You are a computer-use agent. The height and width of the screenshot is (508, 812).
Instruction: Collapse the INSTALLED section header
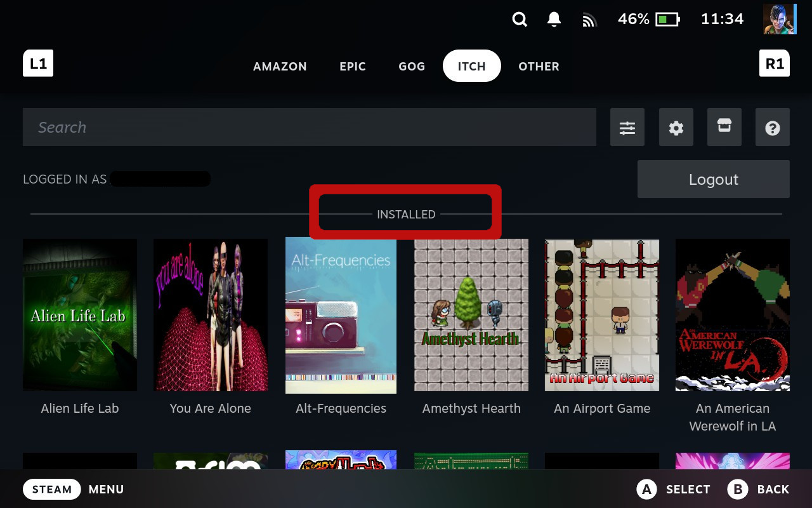pyautogui.click(x=405, y=214)
